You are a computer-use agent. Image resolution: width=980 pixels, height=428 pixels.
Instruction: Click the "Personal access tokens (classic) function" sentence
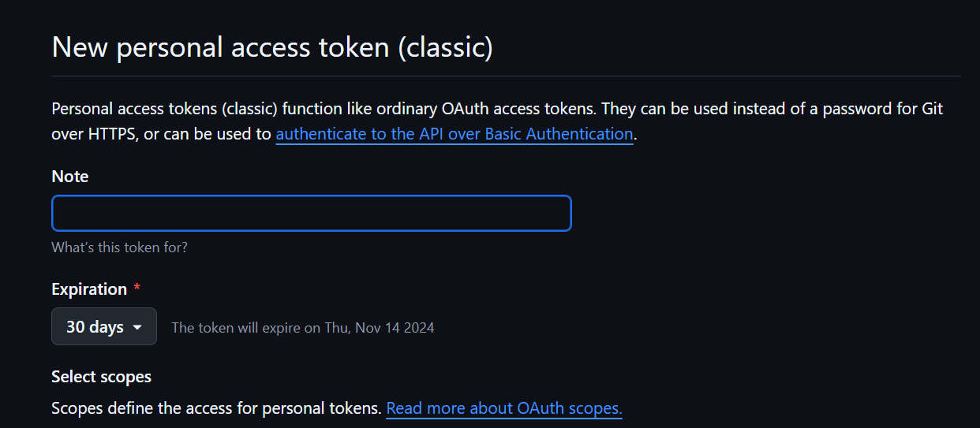(197, 109)
